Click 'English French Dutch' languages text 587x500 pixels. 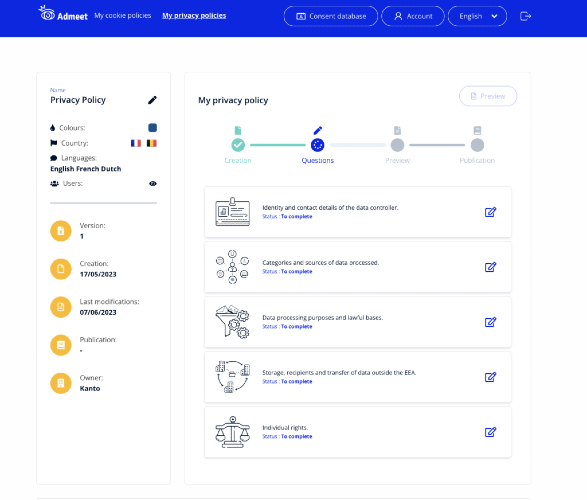pos(86,169)
